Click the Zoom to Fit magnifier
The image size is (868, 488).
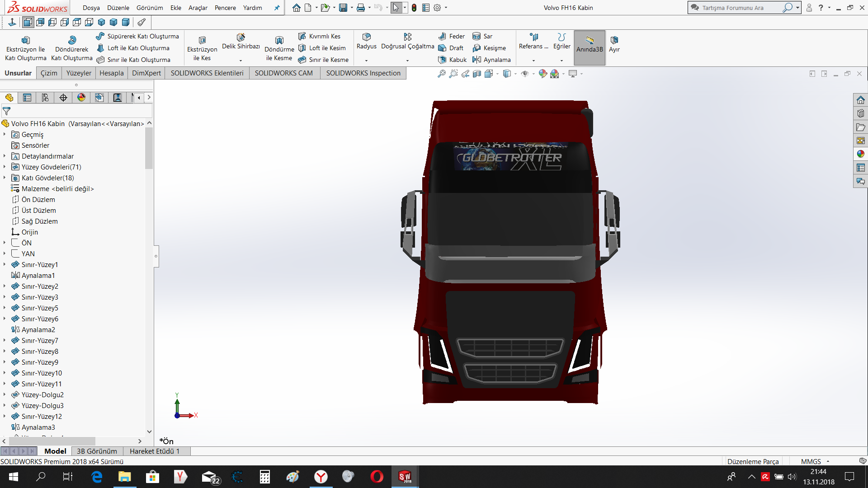442,74
